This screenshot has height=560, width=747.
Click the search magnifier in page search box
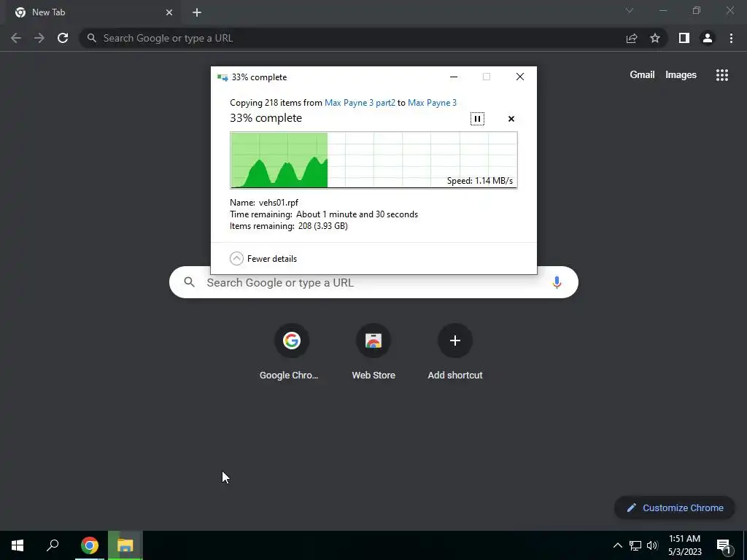tap(189, 282)
